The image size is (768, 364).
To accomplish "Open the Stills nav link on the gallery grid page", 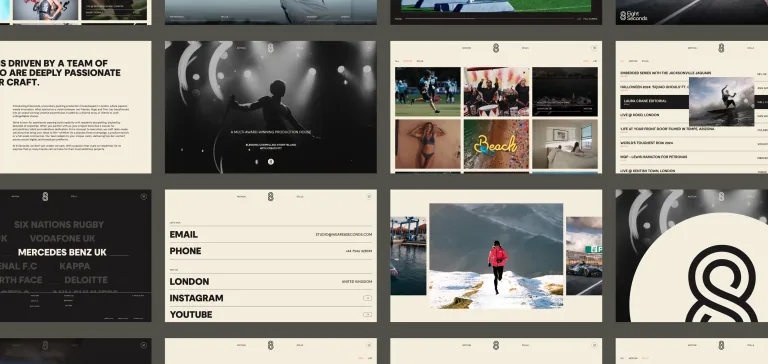I will [526, 48].
